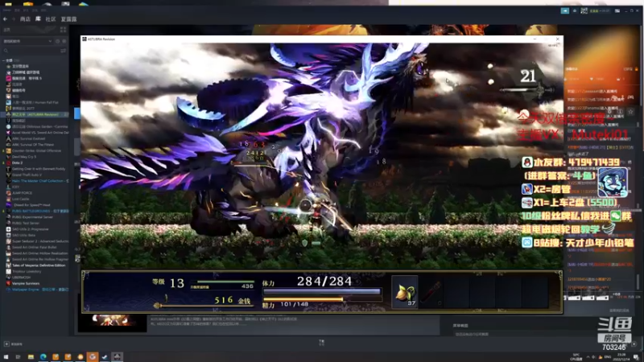The image size is (644, 362).
Task: Click the Steam announcements blue button
Action: (565, 10)
